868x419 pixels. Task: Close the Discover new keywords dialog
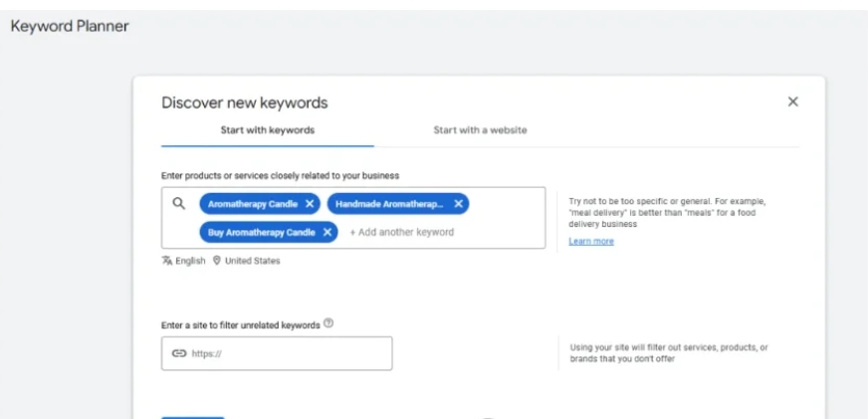[x=792, y=102]
